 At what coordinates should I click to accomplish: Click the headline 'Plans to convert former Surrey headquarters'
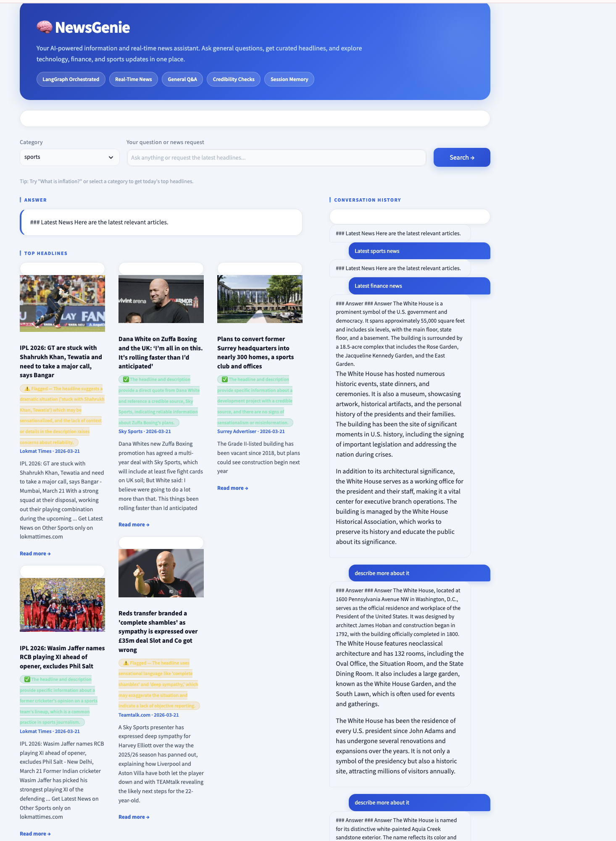[256, 352]
